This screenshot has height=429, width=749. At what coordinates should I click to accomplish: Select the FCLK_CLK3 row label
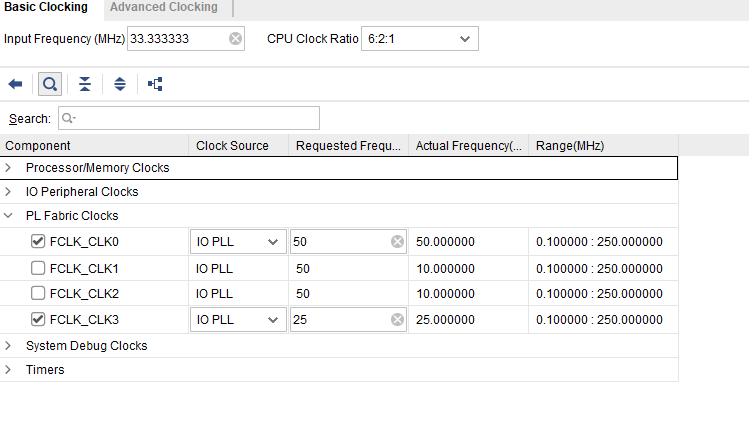(x=84, y=320)
